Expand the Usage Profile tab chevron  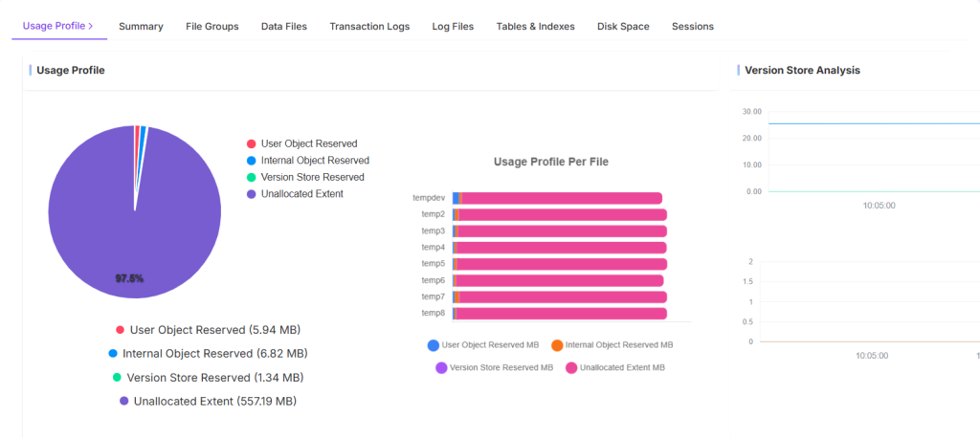(x=91, y=27)
